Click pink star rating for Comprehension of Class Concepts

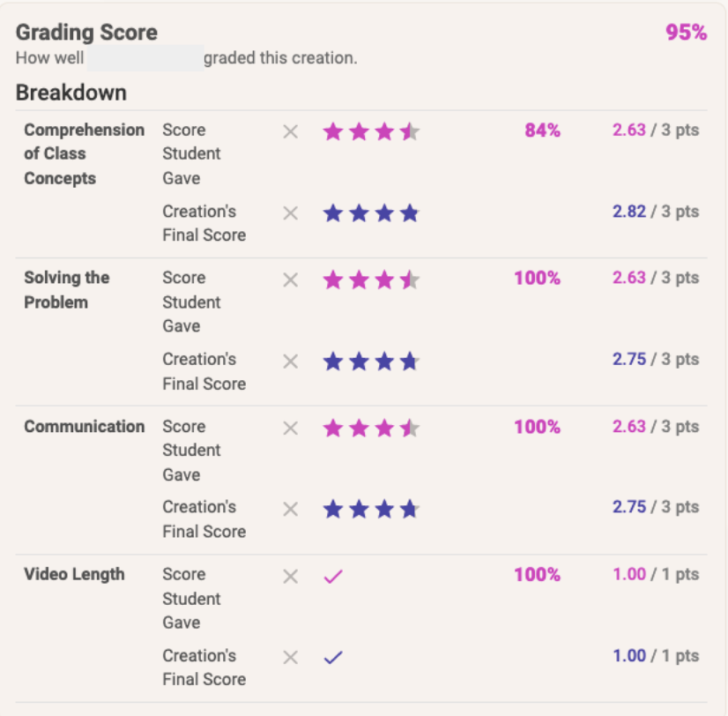tap(371, 131)
